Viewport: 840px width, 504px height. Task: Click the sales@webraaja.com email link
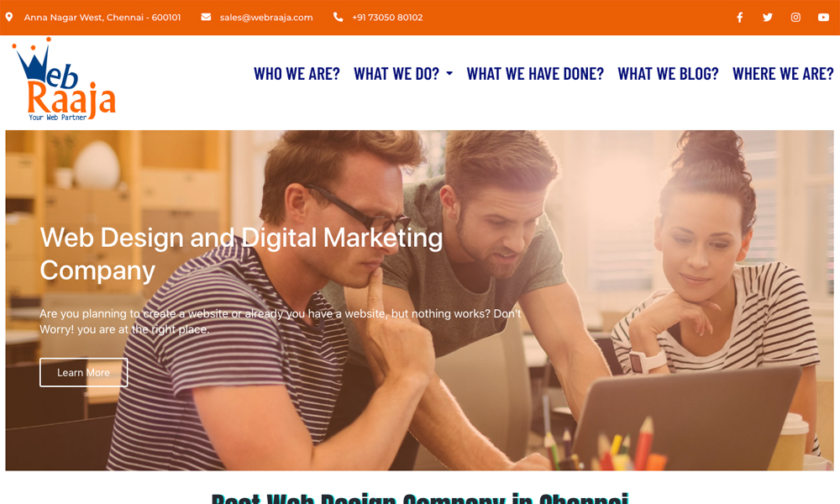tap(266, 17)
